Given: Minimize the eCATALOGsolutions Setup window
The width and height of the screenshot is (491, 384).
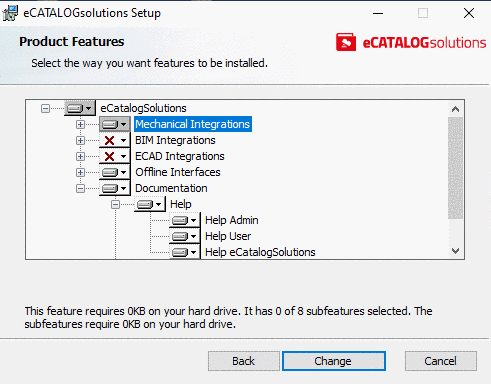Looking at the screenshot, I should click(x=378, y=13).
